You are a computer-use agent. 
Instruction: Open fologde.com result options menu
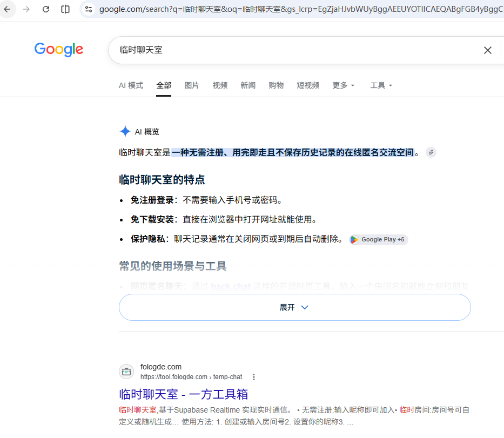tap(253, 377)
